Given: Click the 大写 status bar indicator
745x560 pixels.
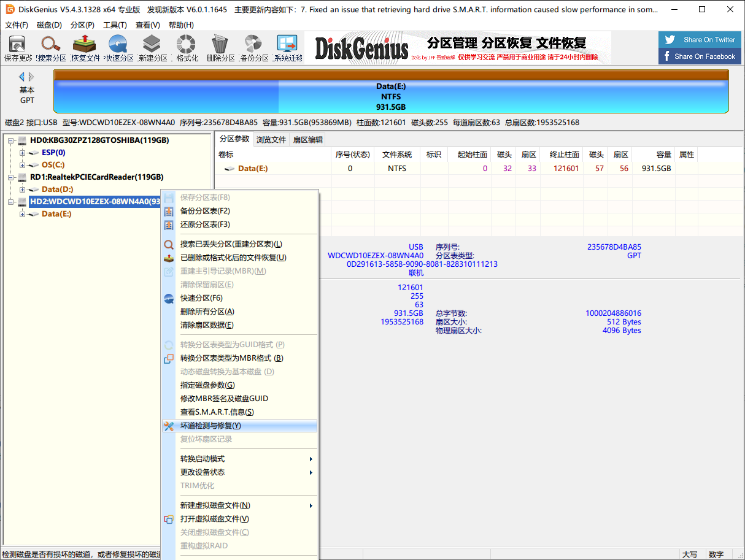Looking at the screenshot, I should (689, 554).
